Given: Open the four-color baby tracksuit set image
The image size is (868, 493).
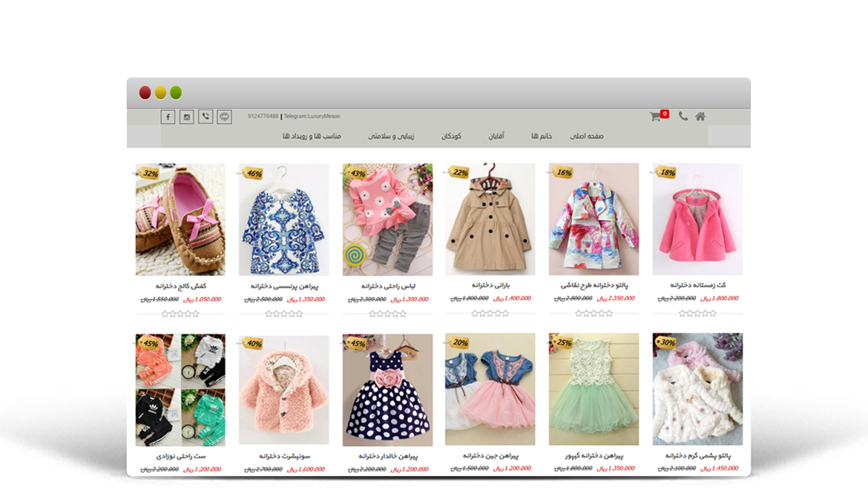Looking at the screenshot, I should pyautogui.click(x=180, y=389).
